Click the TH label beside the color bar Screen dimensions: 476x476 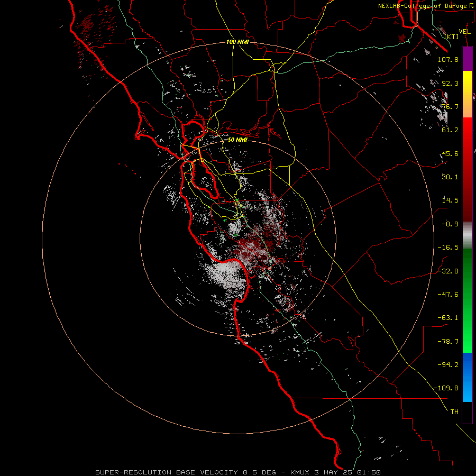tap(454, 412)
